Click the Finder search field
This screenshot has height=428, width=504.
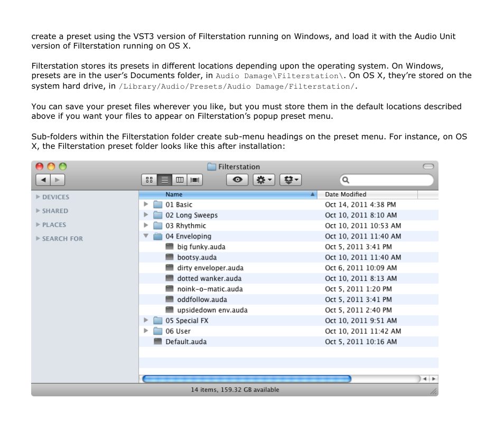(x=387, y=180)
